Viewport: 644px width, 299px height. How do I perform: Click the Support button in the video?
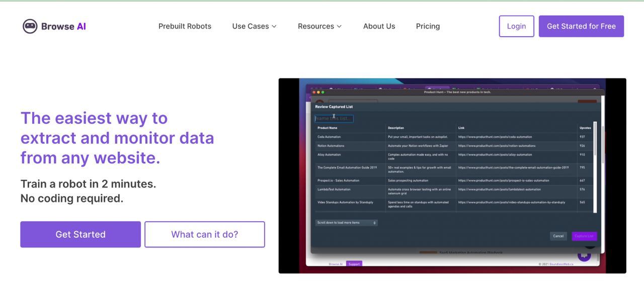click(x=354, y=264)
